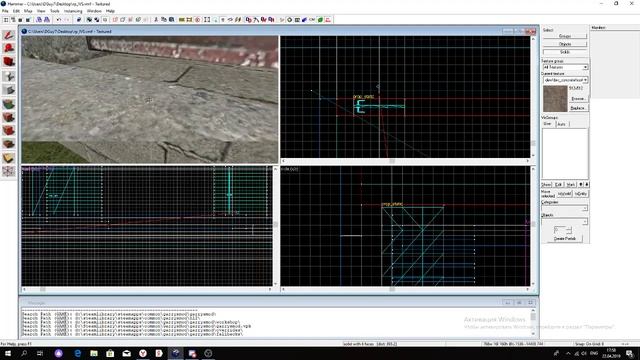Image resolution: width=640 pixels, height=360 pixels.
Task: Select the Block tool
Action: pyautogui.click(x=9, y=90)
